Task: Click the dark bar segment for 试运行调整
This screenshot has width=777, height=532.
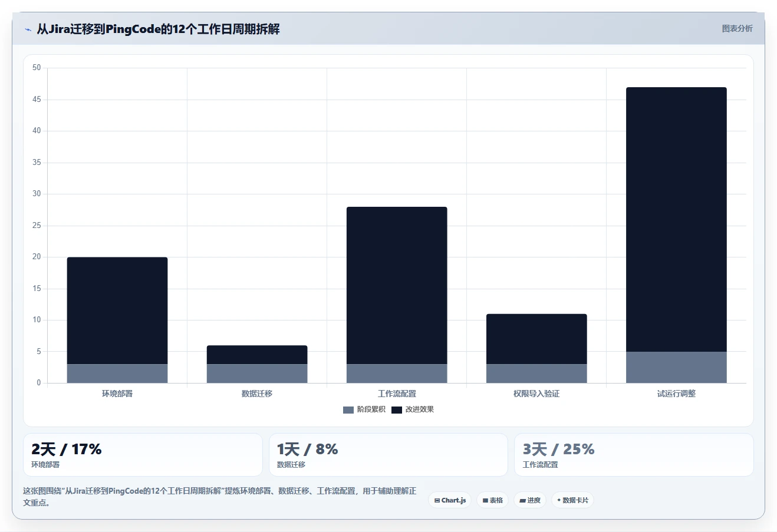Action: click(676, 219)
